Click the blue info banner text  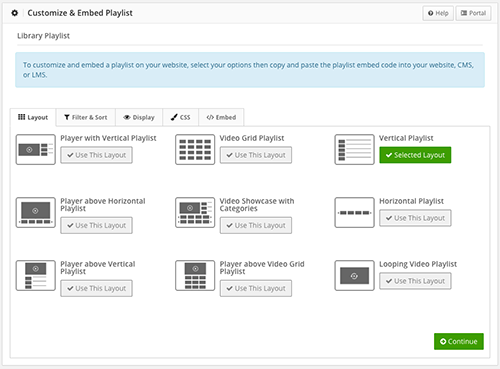(x=248, y=70)
